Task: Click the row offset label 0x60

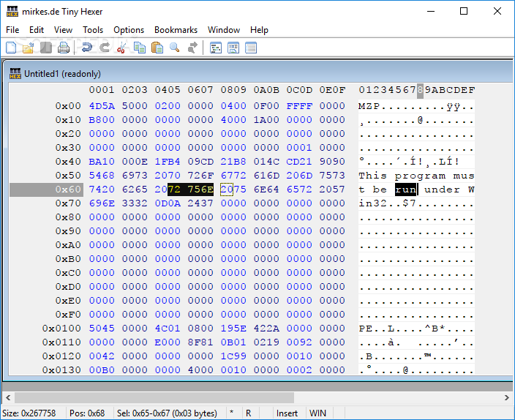Action: (68, 190)
